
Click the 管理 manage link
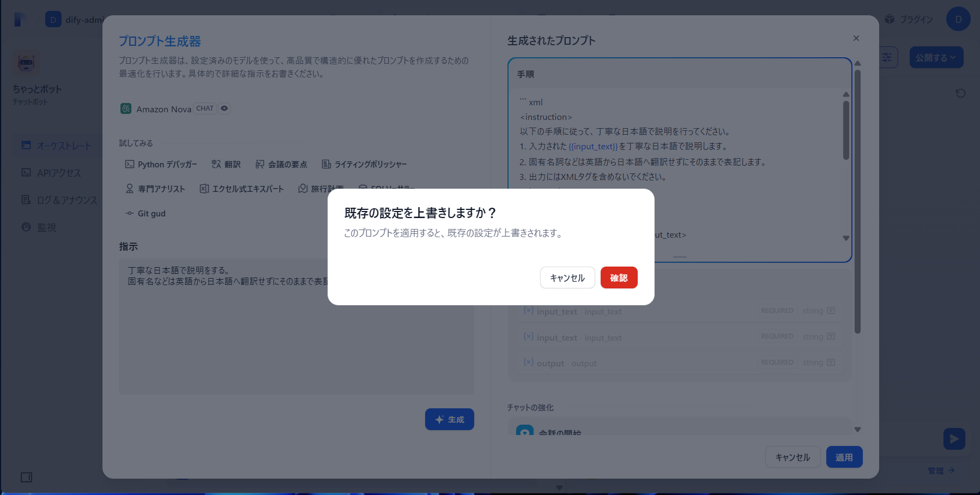click(x=941, y=470)
